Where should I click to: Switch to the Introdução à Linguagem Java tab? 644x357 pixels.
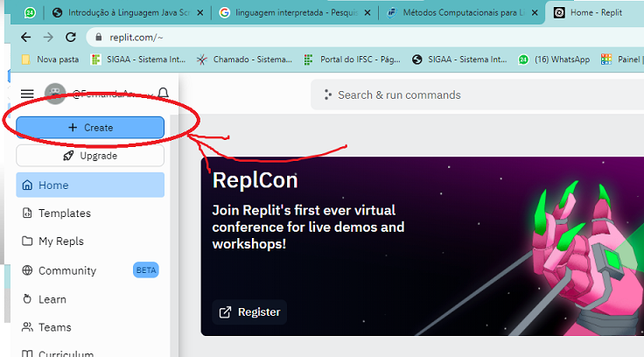click(121, 13)
